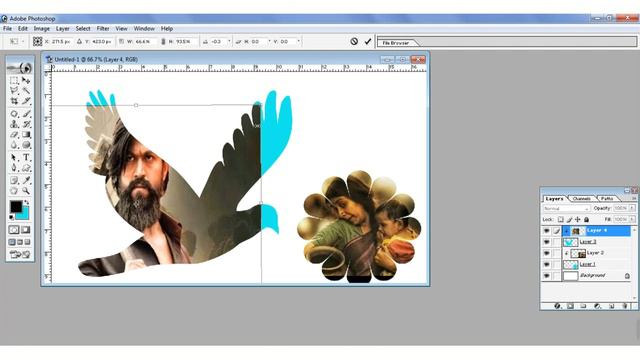
Task: Select the Dodge tool
Action: tap(26, 144)
